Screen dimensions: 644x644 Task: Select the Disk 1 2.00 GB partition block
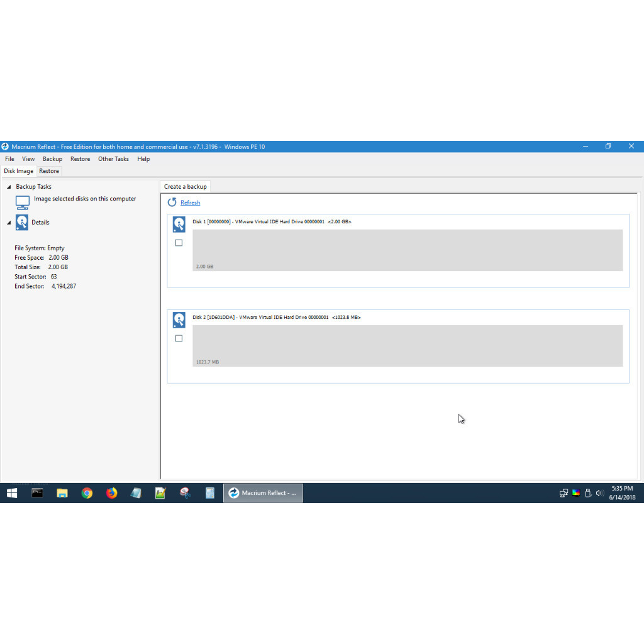407,250
